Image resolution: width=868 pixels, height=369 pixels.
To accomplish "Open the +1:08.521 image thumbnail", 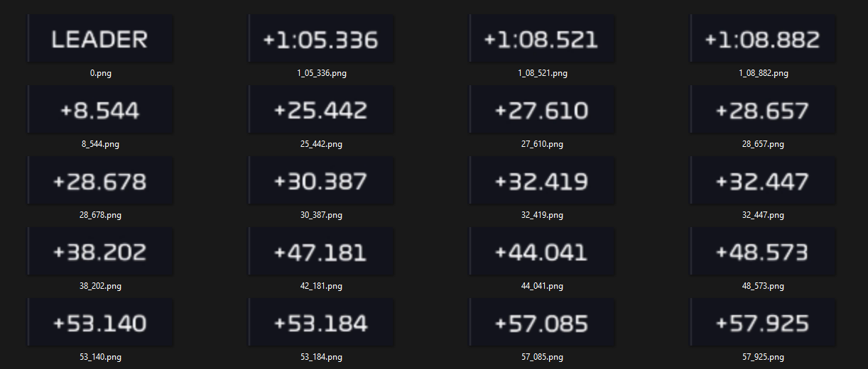I will [x=542, y=39].
